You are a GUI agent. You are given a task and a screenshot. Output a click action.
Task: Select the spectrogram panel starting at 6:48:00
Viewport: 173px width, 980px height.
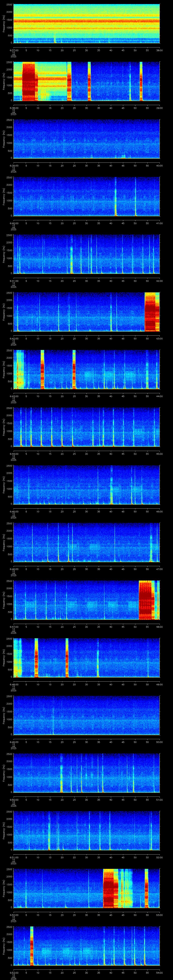coord(87,658)
